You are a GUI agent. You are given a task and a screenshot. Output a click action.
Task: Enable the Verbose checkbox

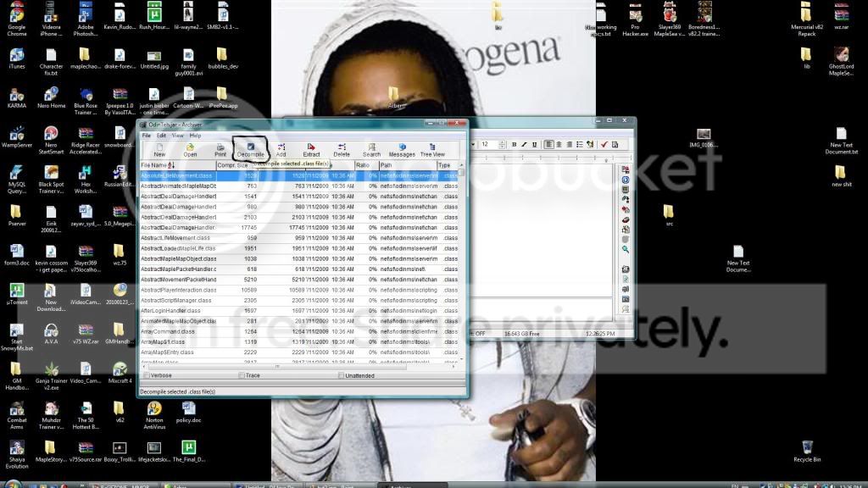tap(147, 375)
